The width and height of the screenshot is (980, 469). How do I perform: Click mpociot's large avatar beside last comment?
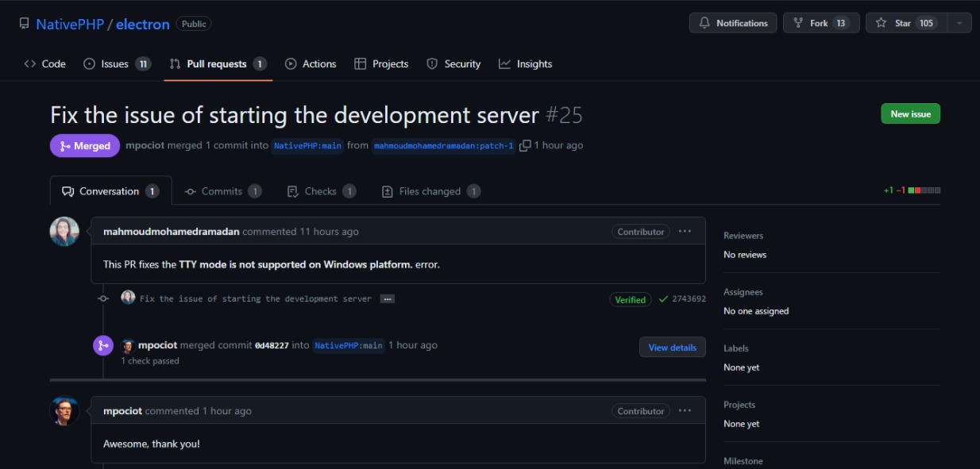point(64,410)
